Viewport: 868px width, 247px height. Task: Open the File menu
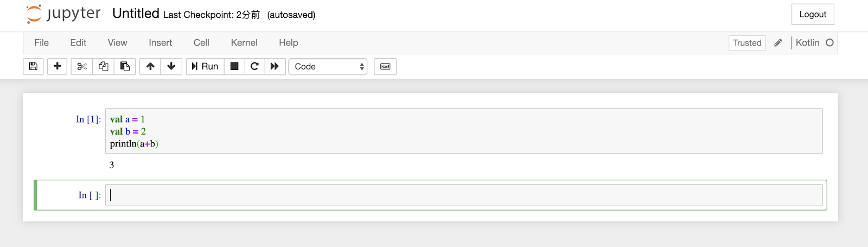[x=41, y=43]
